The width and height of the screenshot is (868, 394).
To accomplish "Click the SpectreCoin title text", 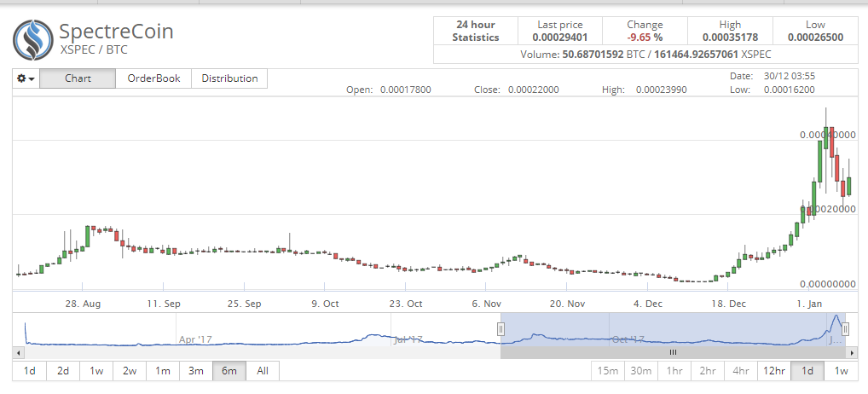I will pos(116,31).
